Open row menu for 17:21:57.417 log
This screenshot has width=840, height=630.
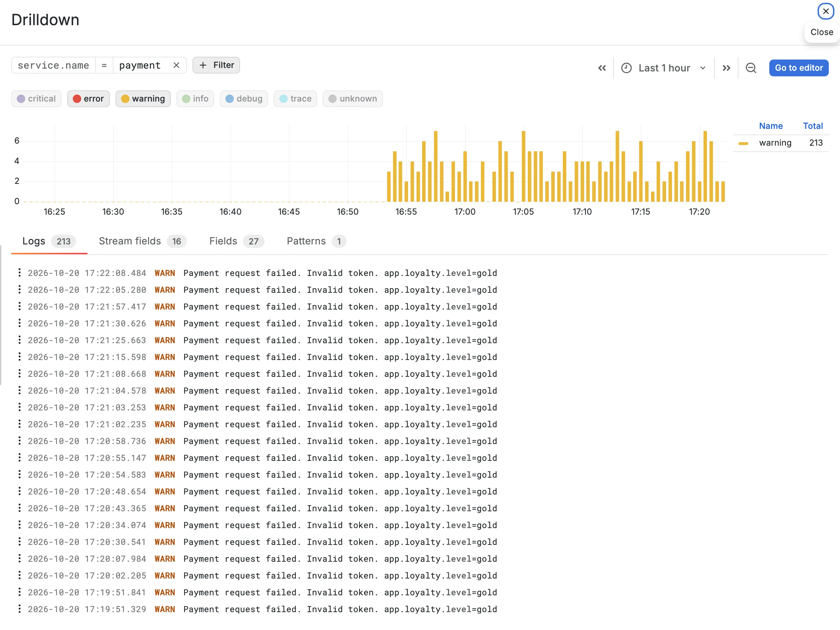(x=19, y=306)
